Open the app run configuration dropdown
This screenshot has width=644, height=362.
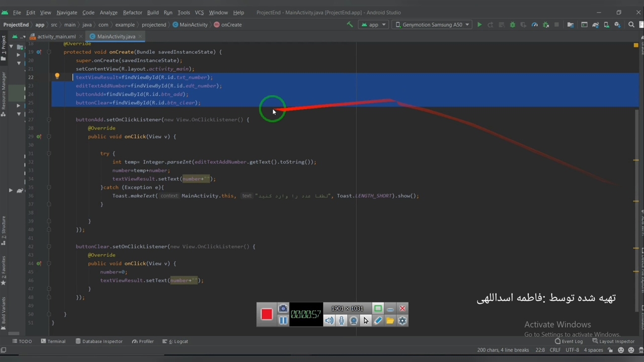(373, 25)
